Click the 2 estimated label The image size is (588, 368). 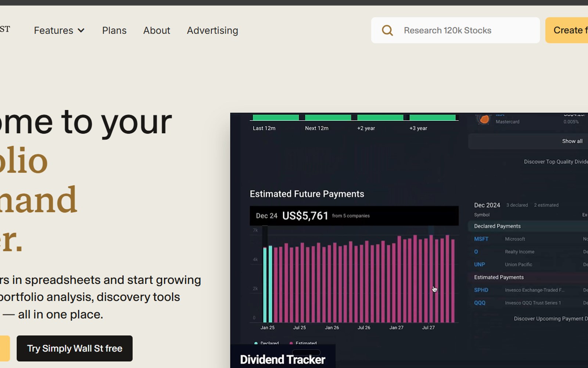(546, 205)
